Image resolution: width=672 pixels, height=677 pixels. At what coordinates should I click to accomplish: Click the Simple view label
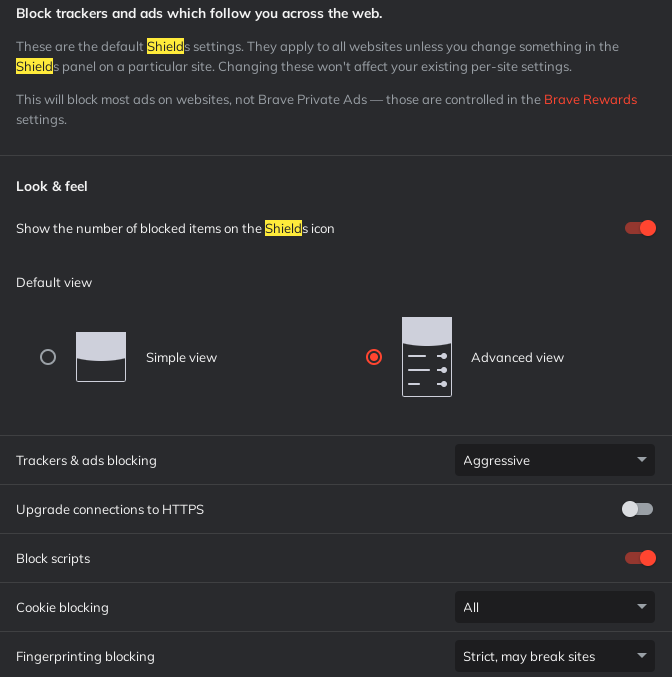point(181,357)
